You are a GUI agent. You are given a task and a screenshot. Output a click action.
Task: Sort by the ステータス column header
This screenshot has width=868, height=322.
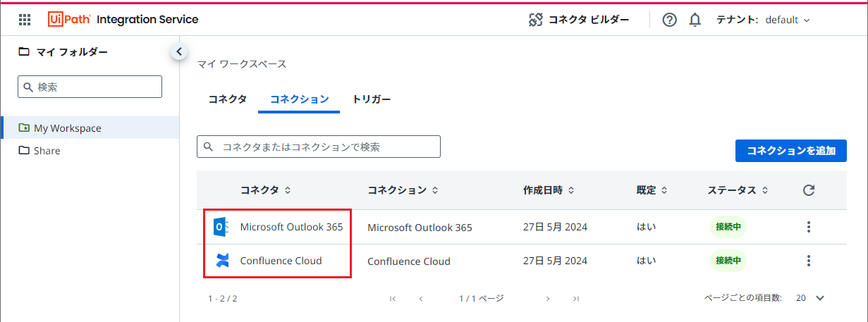[738, 190]
